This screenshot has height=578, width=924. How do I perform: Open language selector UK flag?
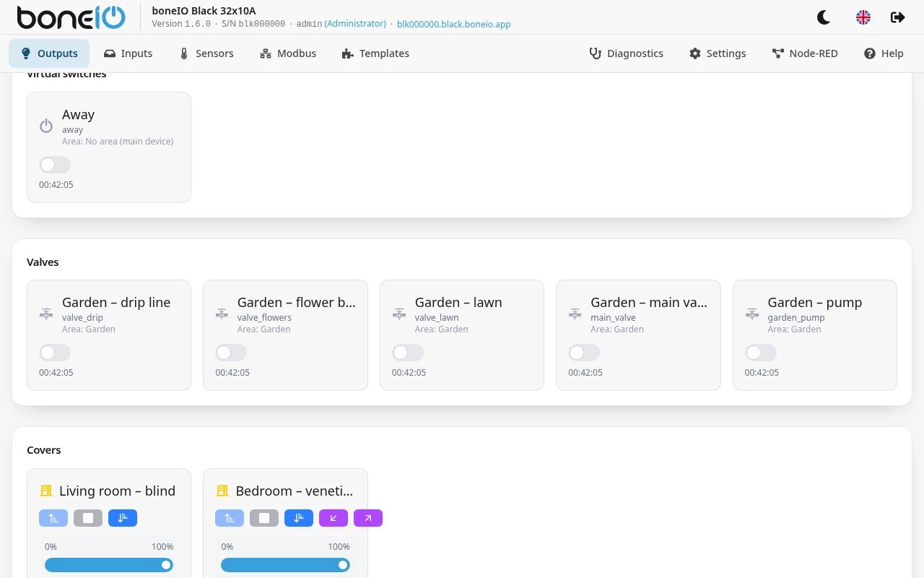pos(863,17)
